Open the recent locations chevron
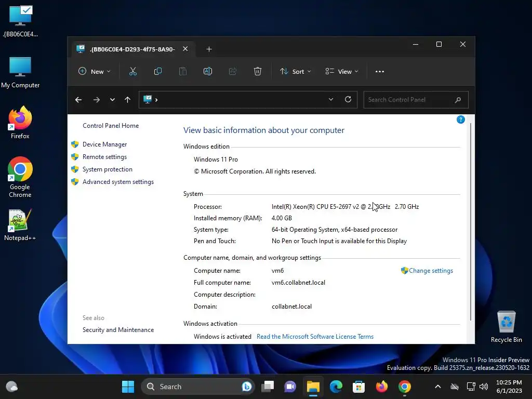This screenshot has width=532, height=399. click(112, 100)
